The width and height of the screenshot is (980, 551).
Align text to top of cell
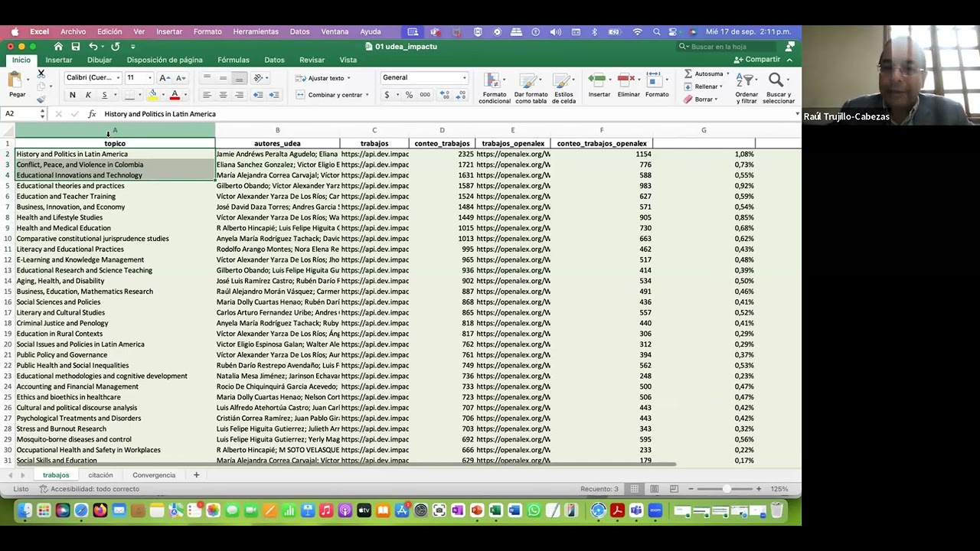207,78
